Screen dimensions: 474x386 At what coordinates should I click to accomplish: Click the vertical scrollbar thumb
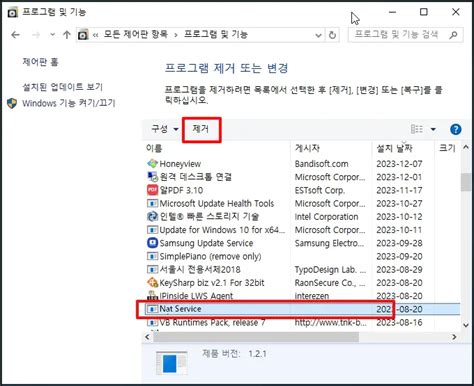466,182
